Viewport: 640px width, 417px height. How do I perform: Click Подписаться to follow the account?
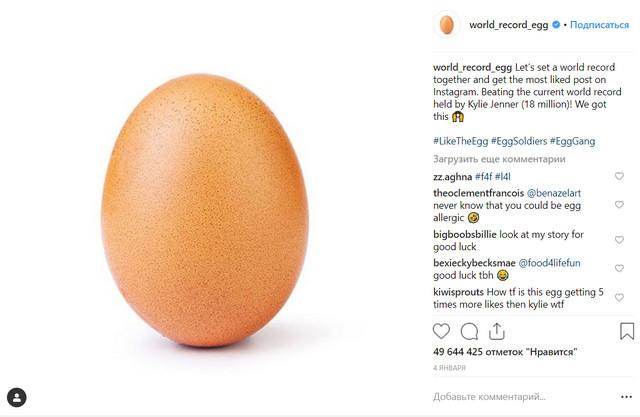pos(599,25)
